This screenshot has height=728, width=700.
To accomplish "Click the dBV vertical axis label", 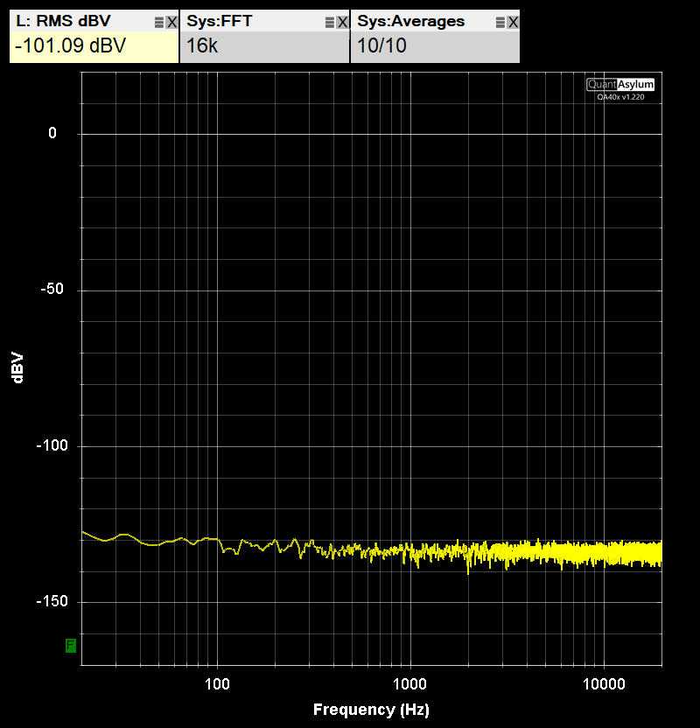I will [17, 367].
